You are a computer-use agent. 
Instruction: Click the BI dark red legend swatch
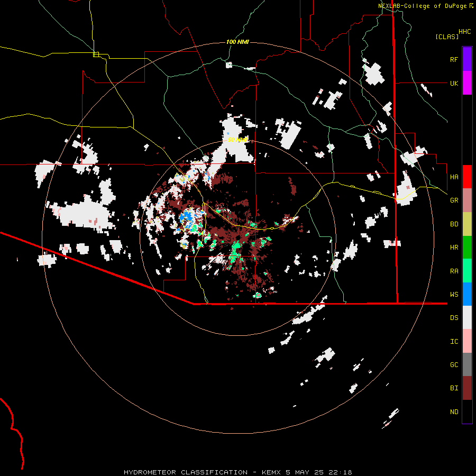coord(467,388)
